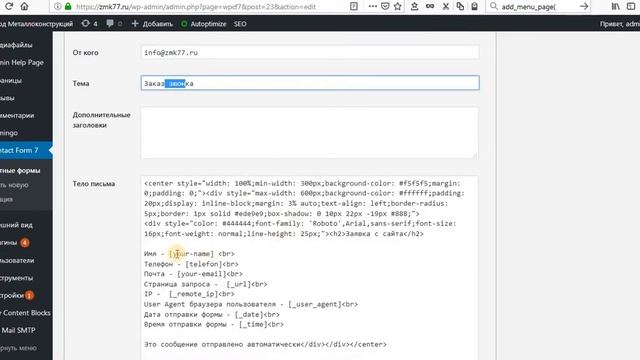
Task: Click the [_date] tag in message body
Action: (x=249, y=315)
